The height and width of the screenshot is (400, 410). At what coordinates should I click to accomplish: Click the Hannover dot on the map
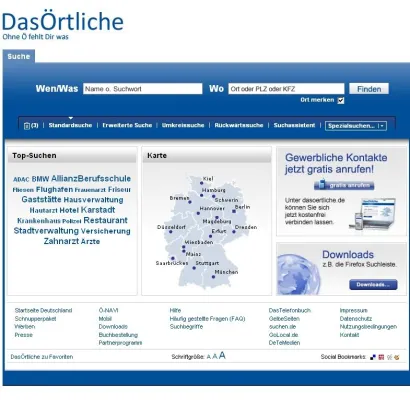198,213
